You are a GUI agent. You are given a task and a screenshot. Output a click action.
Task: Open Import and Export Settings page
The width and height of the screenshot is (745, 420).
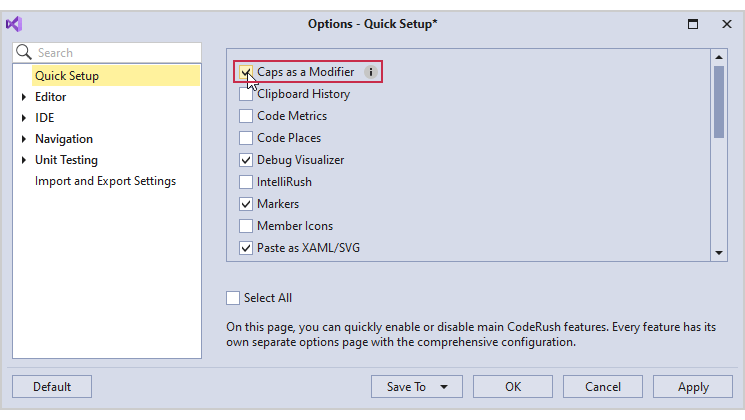[105, 181]
